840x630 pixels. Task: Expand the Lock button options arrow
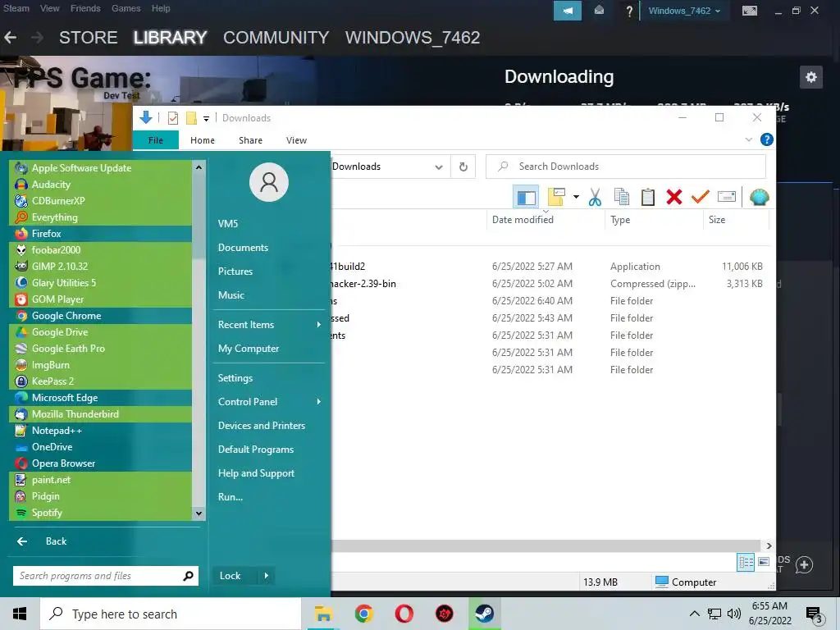pos(267,576)
